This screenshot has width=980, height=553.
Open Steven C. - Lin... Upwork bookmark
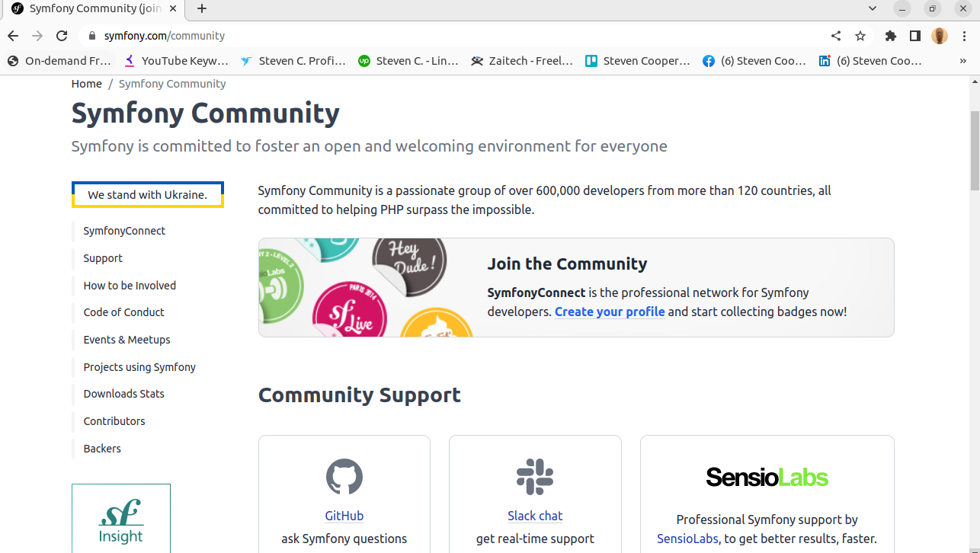pos(409,61)
